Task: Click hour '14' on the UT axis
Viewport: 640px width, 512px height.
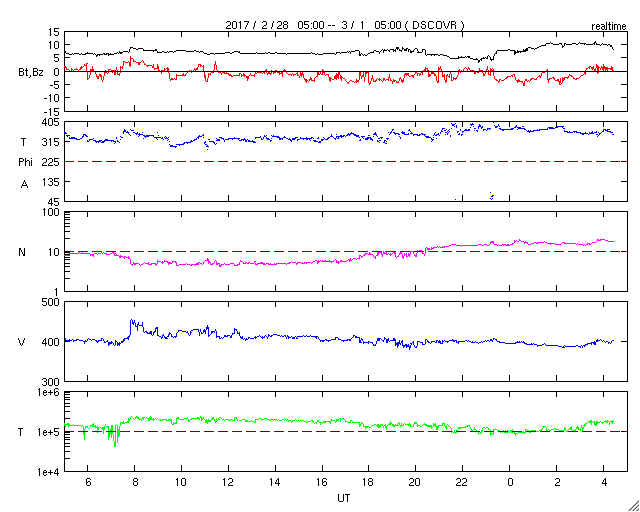Action: pyautogui.click(x=275, y=483)
